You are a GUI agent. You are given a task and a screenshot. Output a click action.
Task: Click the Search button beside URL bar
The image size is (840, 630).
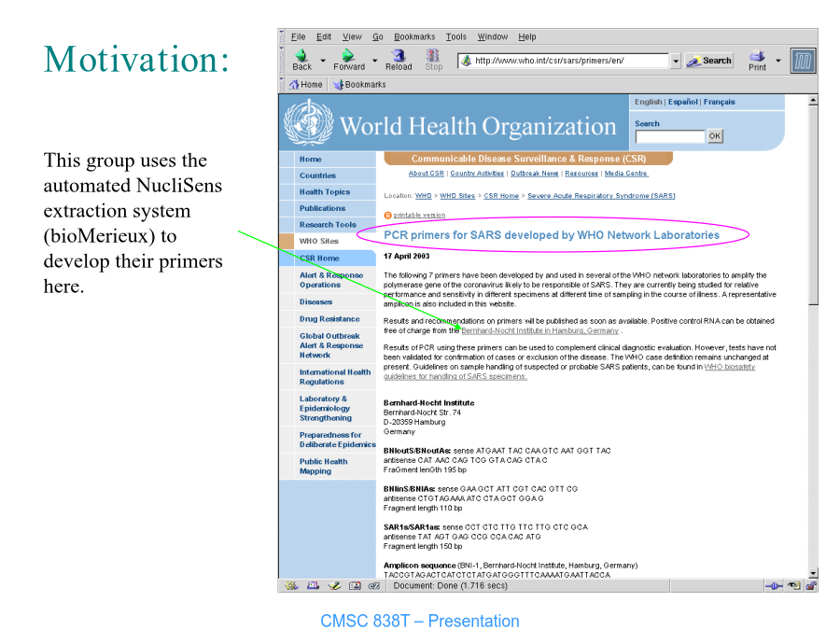click(709, 61)
